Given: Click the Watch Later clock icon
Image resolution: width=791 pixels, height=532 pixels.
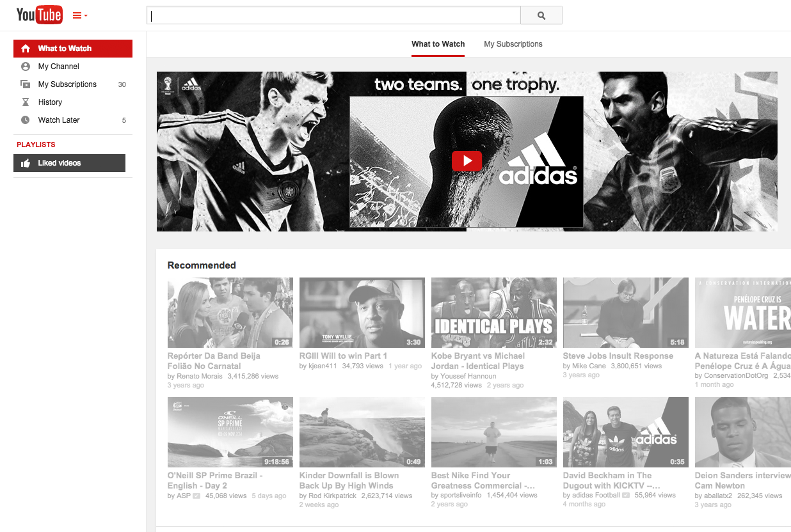Looking at the screenshot, I should pyautogui.click(x=26, y=120).
